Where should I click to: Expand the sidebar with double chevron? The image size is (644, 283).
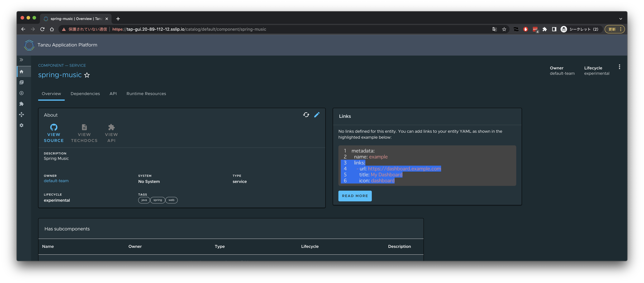click(21, 60)
